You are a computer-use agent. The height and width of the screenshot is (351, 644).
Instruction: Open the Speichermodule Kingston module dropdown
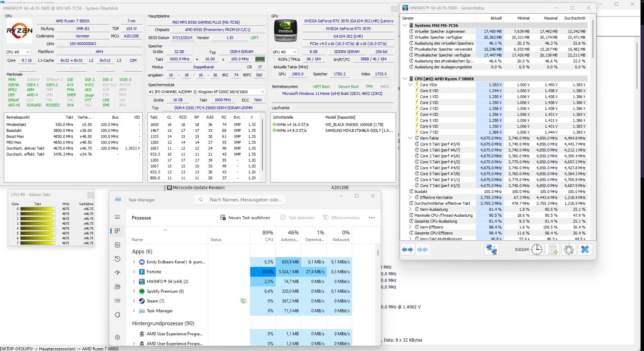pyautogui.click(x=206, y=92)
